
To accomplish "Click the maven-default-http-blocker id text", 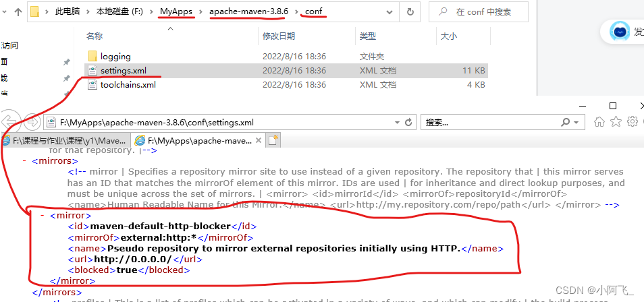I will (x=161, y=226).
